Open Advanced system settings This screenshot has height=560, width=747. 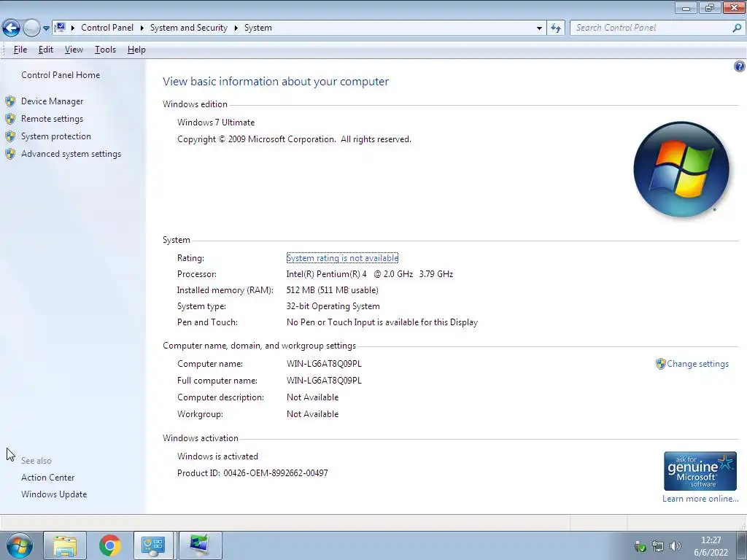click(x=71, y=154)
